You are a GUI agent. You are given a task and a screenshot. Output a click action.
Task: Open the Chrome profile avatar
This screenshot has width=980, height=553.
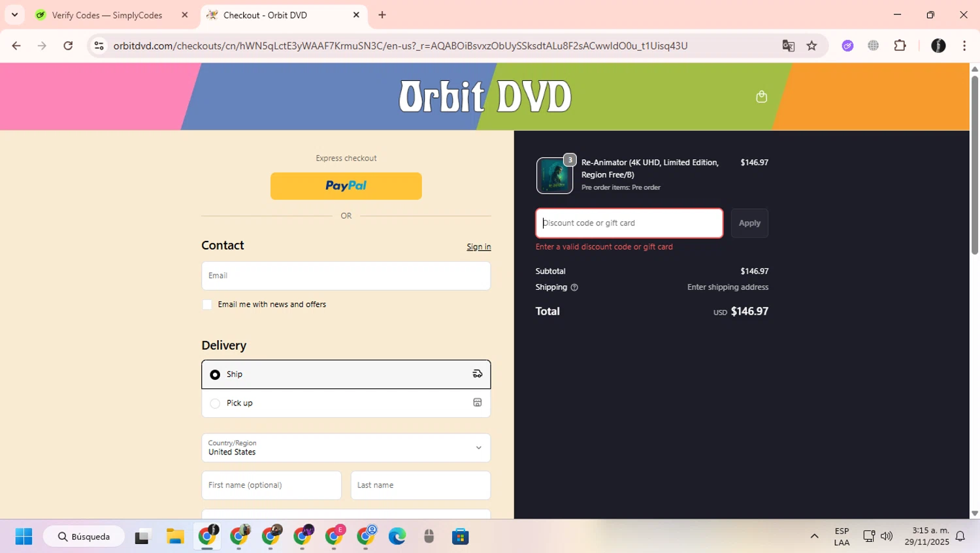(x=938, y=46)
